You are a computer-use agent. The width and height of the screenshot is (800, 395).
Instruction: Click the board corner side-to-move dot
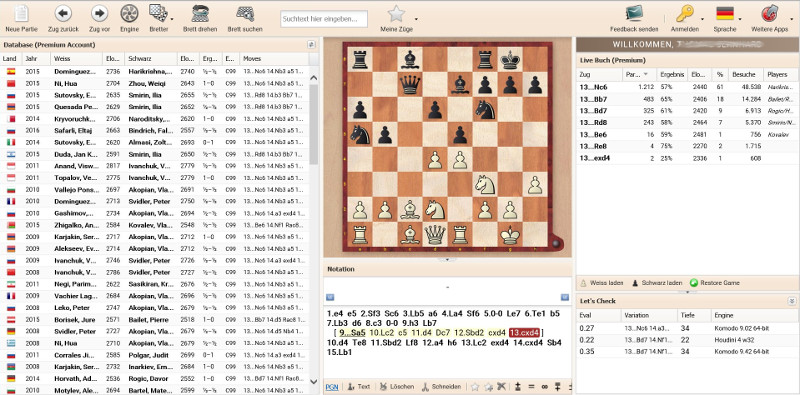[x=557, y=243]
